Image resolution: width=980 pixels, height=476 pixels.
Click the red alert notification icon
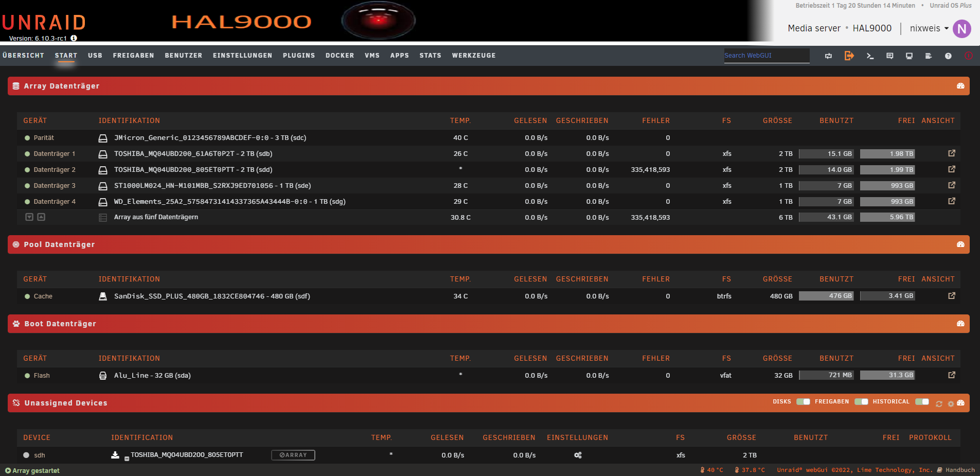point(969,56)
